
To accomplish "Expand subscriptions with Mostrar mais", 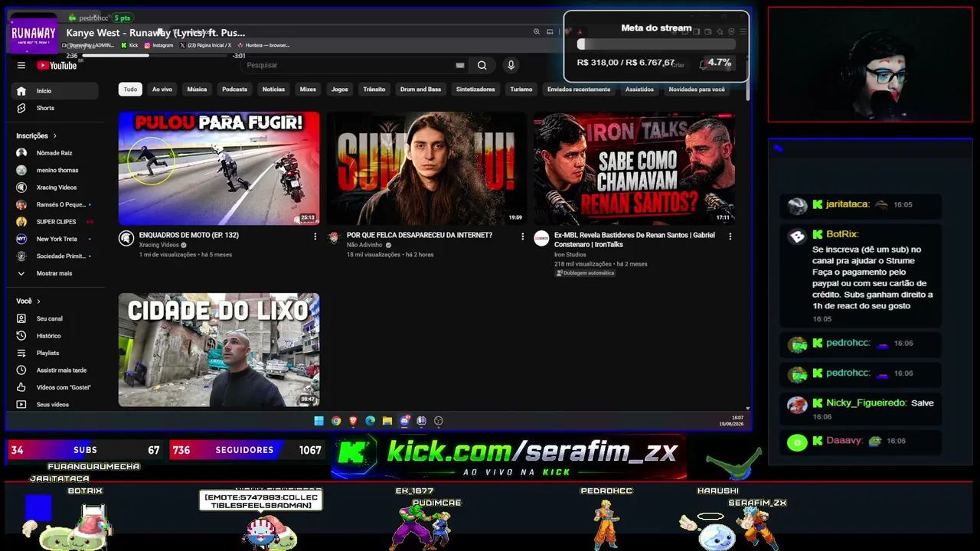I will pos(54,273).
